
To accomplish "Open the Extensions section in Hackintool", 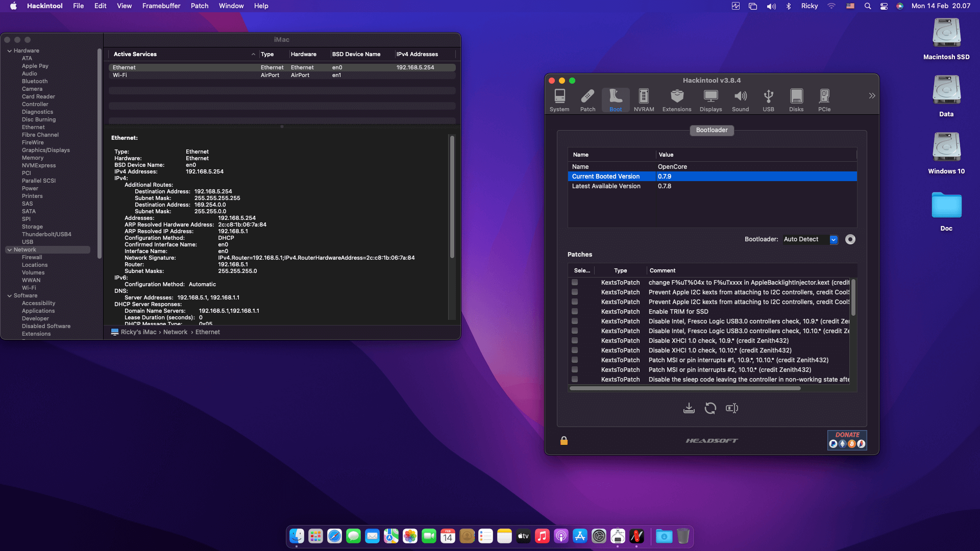I will (x=677, y=101).
